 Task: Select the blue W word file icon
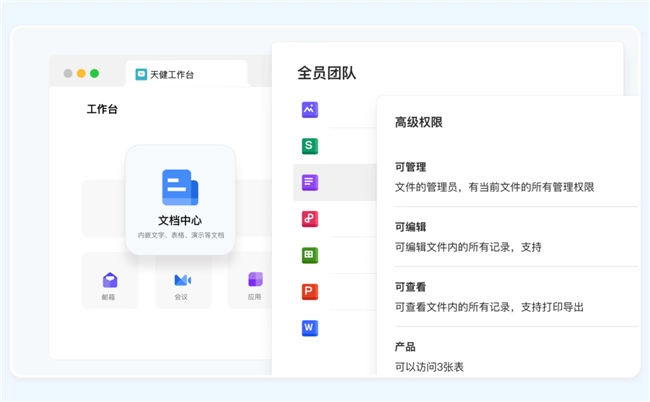pos(310,327)
